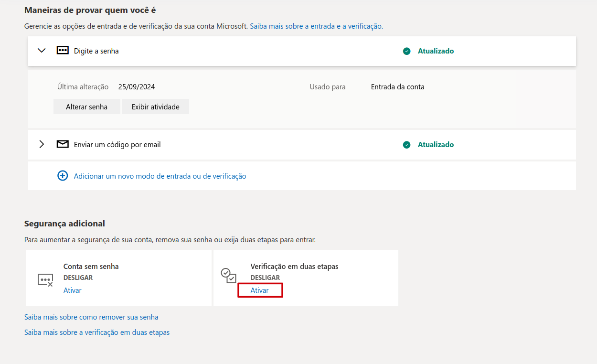Screen dimensions: 597x364
Task: Click the "Conta sem senha" card icon
Action: (x=45, y=280)
